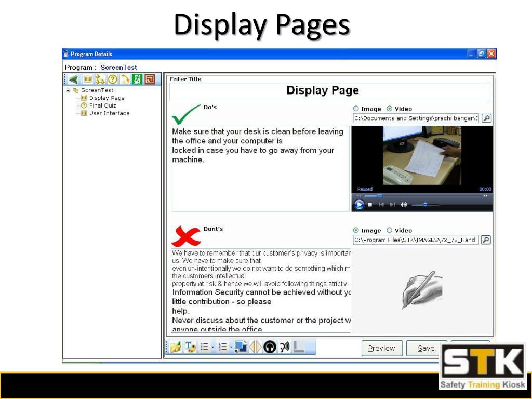The image size is (532, 399).
Task: Click the orange telephone handset icon
Action: 125,79
